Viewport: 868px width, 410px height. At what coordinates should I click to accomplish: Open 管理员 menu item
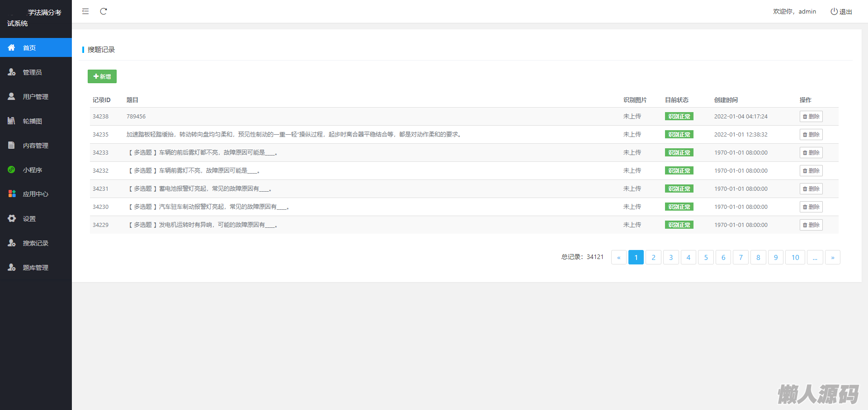36,72
